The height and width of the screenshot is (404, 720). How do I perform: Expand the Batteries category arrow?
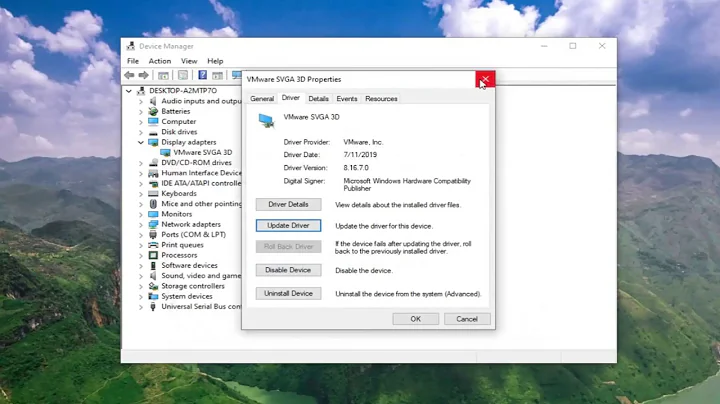[x=141, y=112]
